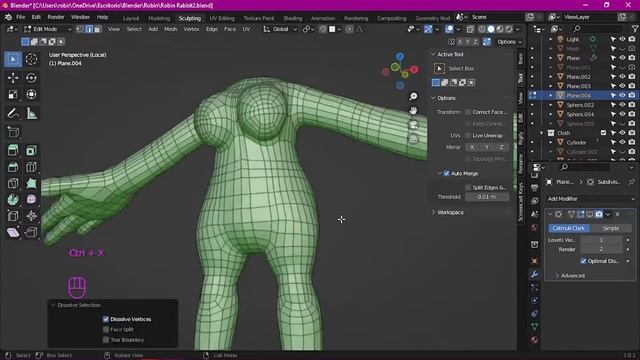Select the Smooth tool
The height and width of the screenshot is (360, 640).
pyautogui.click(x=31, y=200)
